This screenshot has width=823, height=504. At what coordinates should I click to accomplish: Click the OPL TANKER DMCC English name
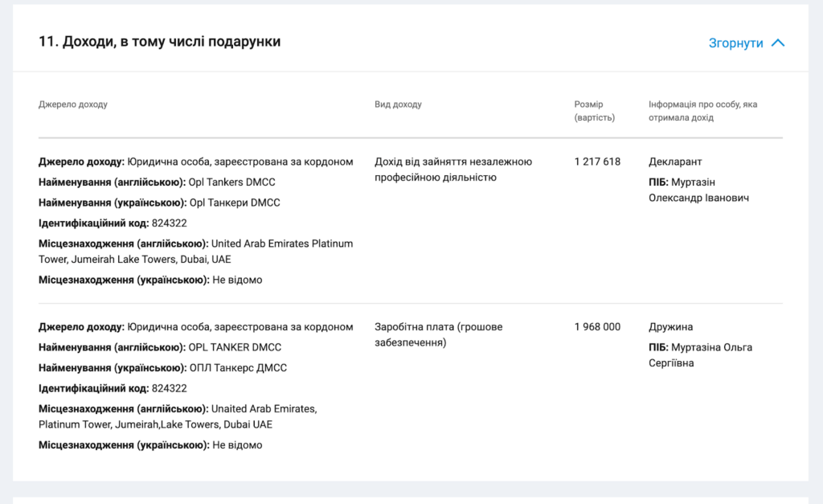pyautogui.click(x=235, y=348)
